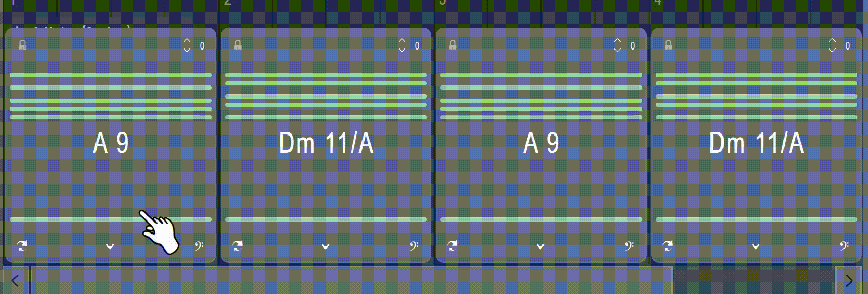Toggle the lock on second card Dm 11/A
Screen dimensions: 868x294
click(x=238, y=45)
